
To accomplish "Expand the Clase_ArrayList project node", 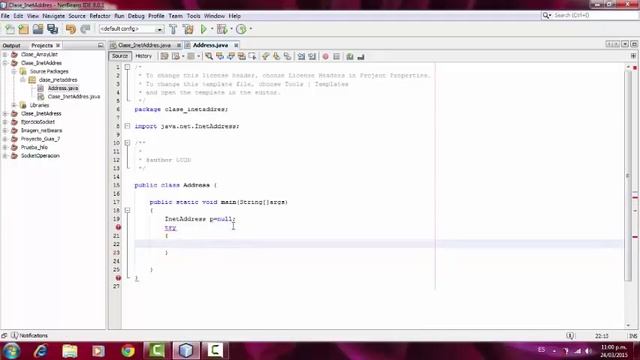I will (x=5, y=54).
